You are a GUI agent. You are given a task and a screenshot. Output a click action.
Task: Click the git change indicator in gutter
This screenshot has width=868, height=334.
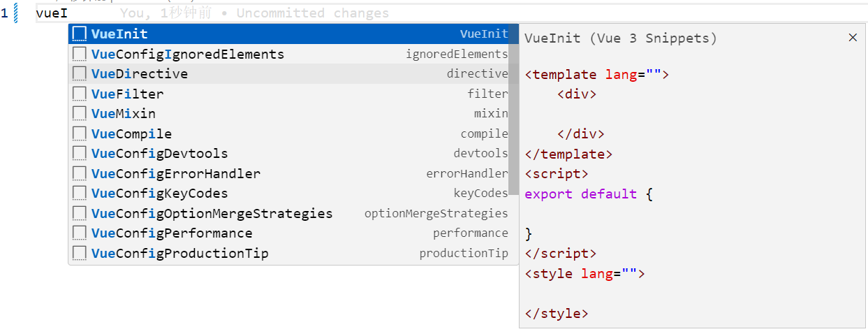(15, 13)
